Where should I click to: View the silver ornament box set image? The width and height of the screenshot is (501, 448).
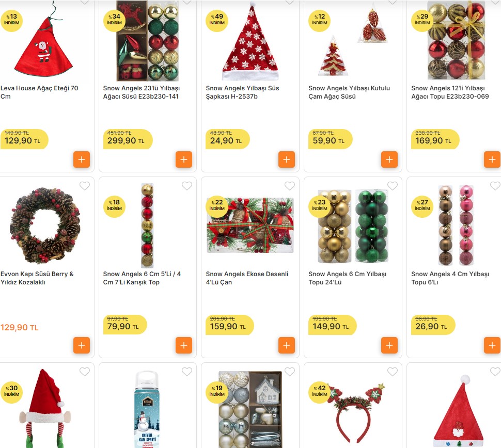(250, 409)
